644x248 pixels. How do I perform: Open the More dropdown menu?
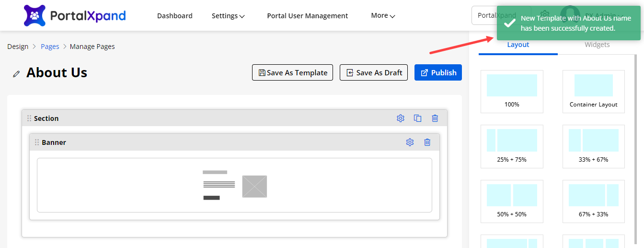pyautogui.click(x=383, y=16)
